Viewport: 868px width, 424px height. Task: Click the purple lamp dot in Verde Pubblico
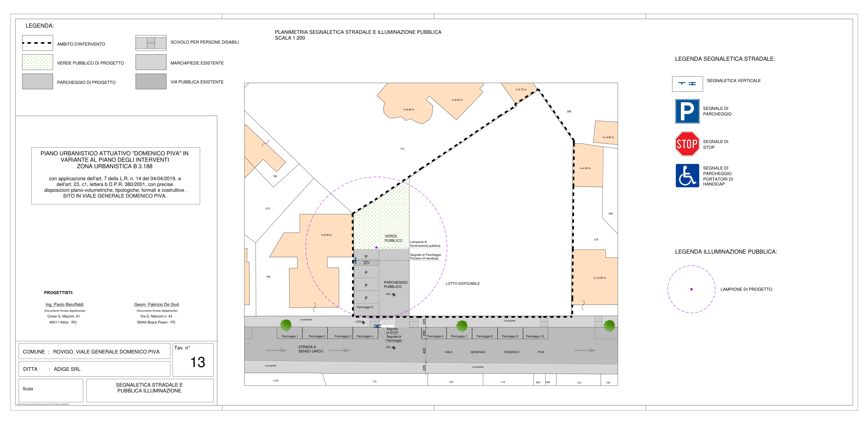[376, 247]
